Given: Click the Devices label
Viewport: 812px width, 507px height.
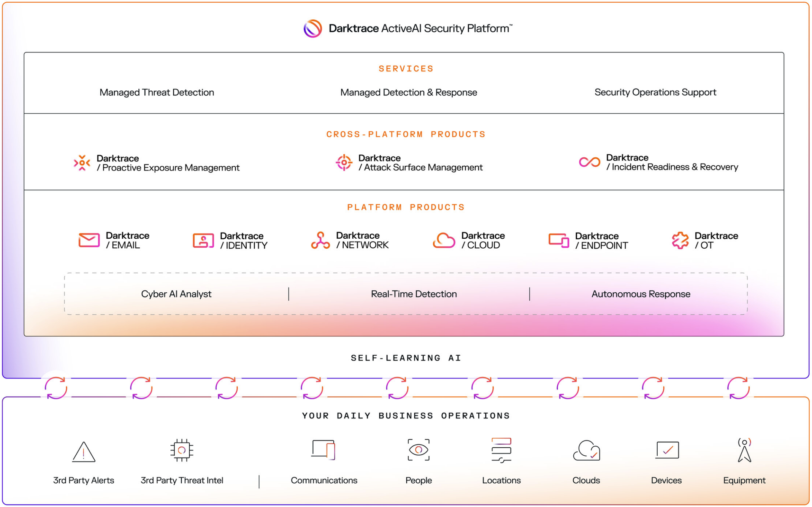Looking at the screenshot, I should [x=666, y=480].
